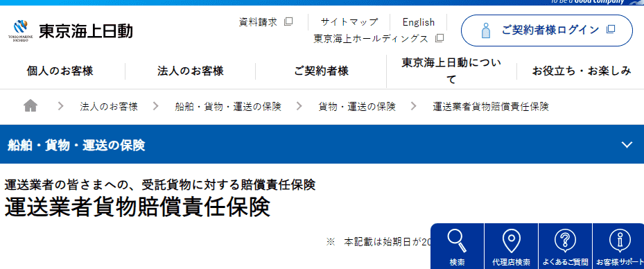Open the サイトマップ link

tap(349, 21)
